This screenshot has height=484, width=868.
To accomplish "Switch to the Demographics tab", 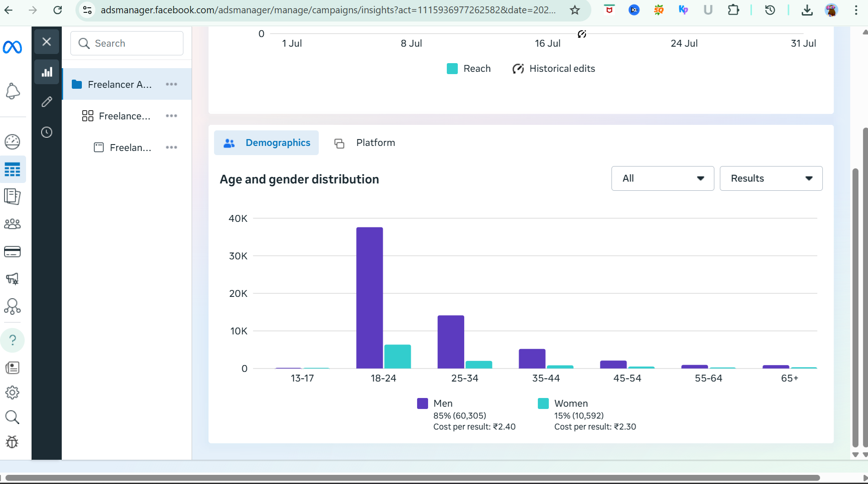I will pos(267,143).
